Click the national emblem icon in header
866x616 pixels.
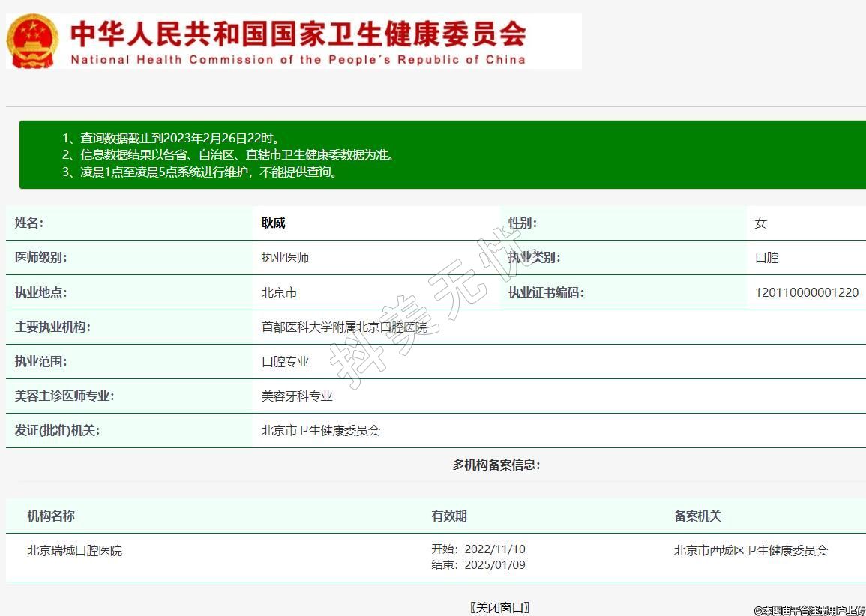point(32,40)
